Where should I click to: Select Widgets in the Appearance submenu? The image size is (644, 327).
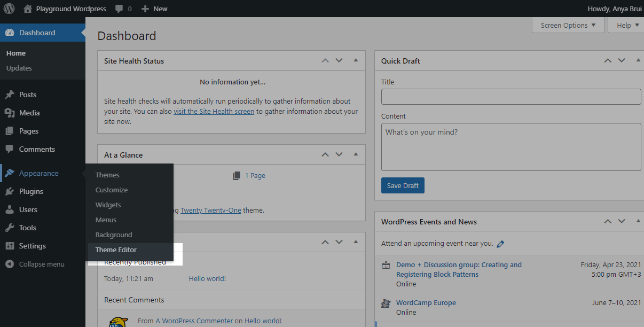(108, 205)
